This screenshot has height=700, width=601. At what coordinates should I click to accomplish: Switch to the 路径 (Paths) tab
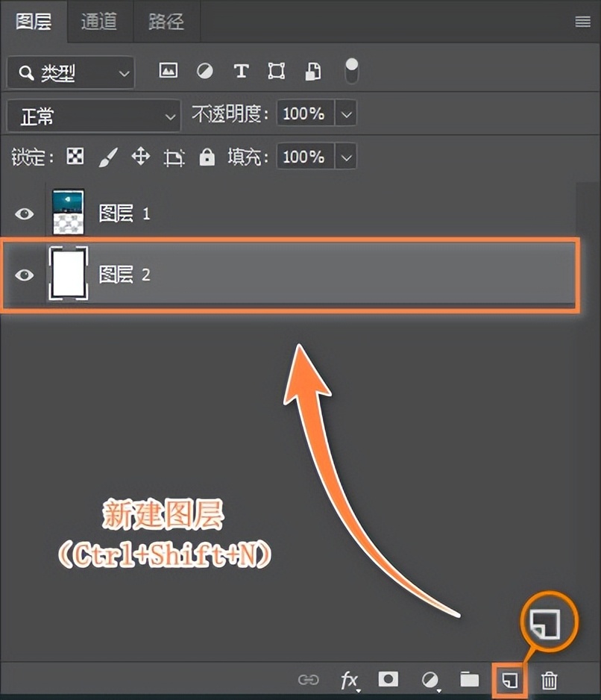[166, 22]
